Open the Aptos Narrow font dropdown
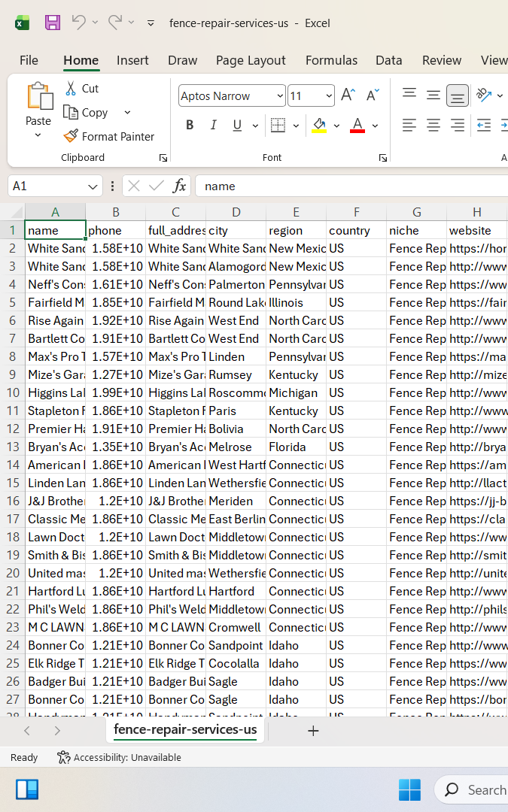Image resolution: width=508 pixels, height=812 pixels. 280,95
